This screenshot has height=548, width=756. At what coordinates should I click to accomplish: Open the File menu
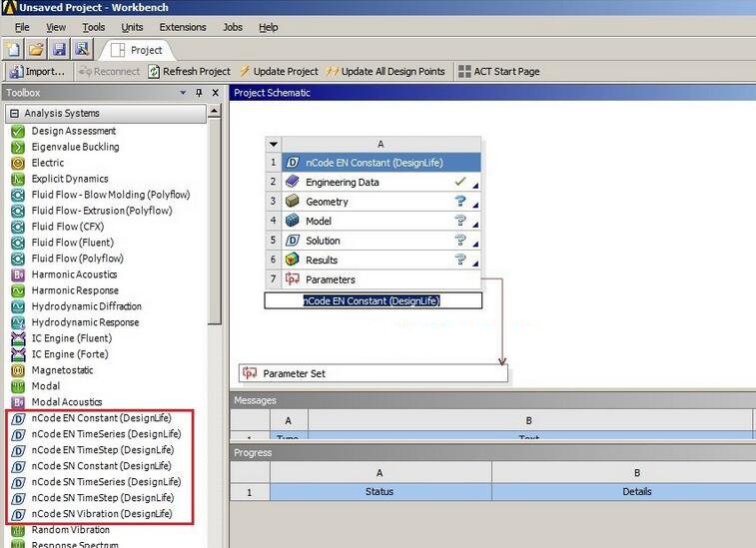[x=22, y=28]
